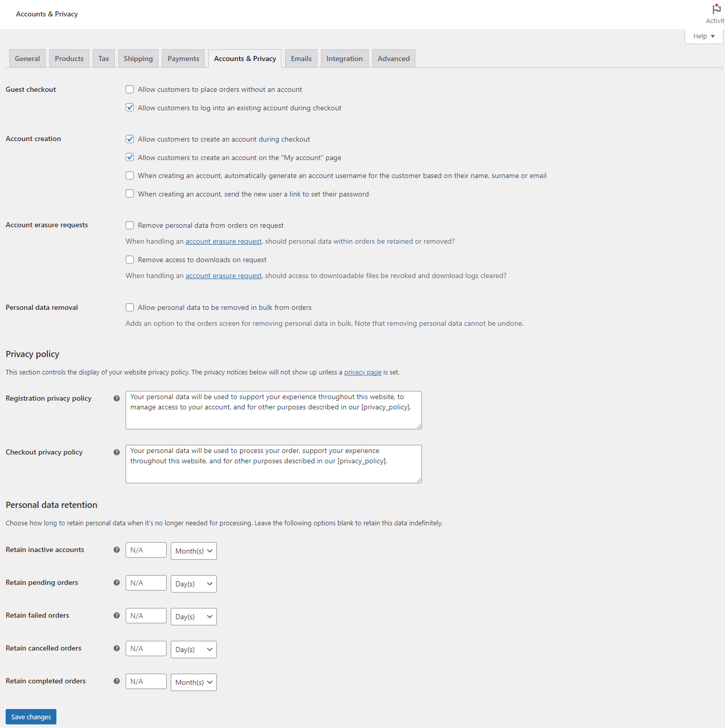725x728 pixels.
Task: Click help icon for Retain inactive accounts
Action: pos(116,549)
